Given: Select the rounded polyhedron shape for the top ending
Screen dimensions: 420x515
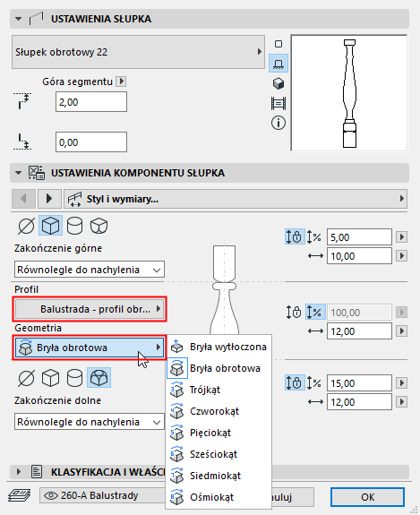Looking at the screenshot, I should tap(99, 226).
